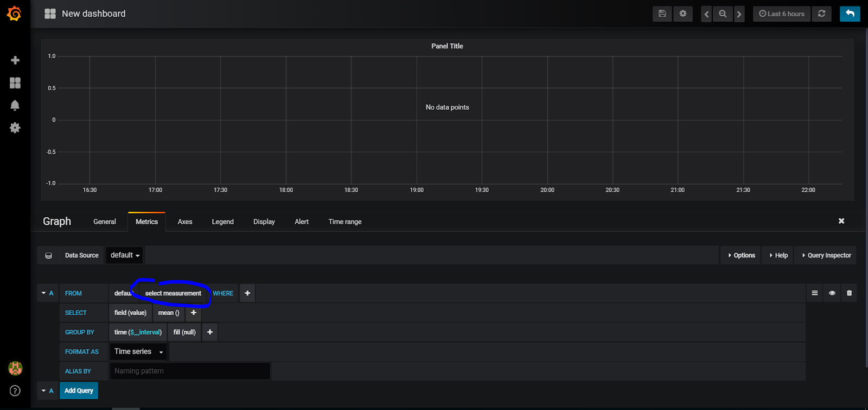This screenshot has width=868, height=410.
Task: Open the Dashboards sidebar icon
Action: (x=15, y=83)
